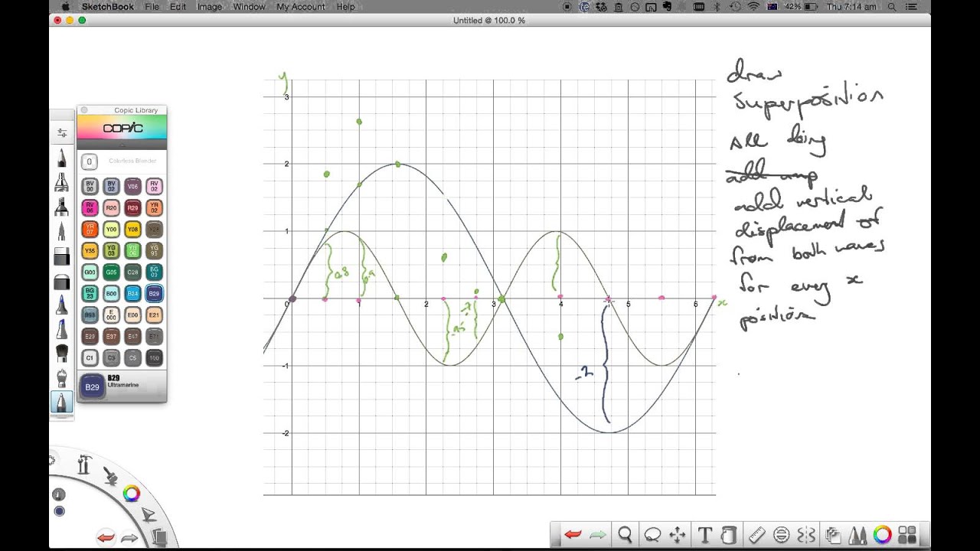Click the battery 42% indicator
This screenshot has height=551, width=980.
(x=802, y=7)
